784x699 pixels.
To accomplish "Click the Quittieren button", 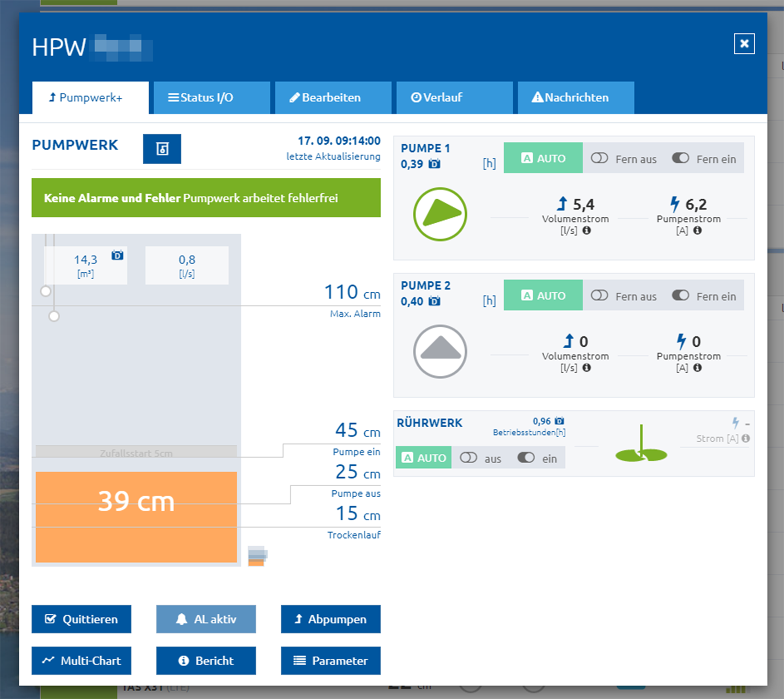I will [x=81, y=619].
